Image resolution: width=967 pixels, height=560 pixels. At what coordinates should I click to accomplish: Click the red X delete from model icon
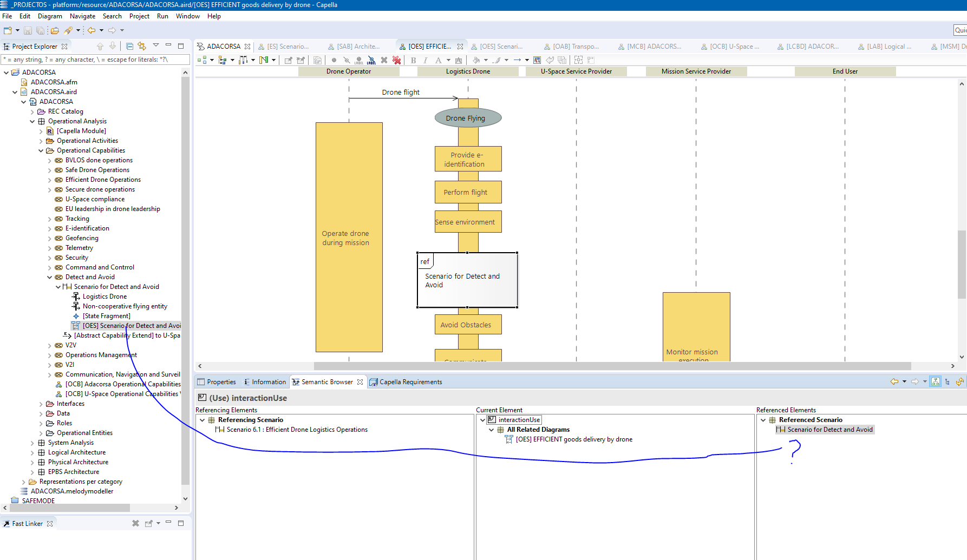[x=397, y=60]
